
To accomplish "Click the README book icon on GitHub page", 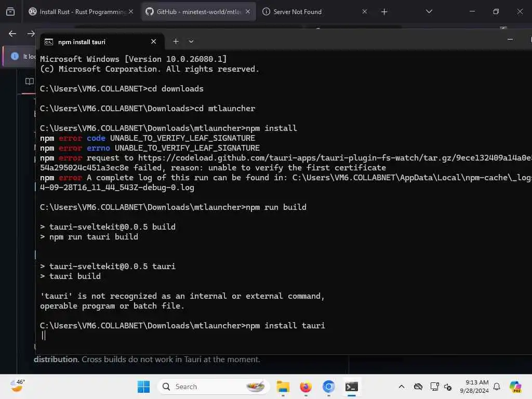I will tap(30, 81).
